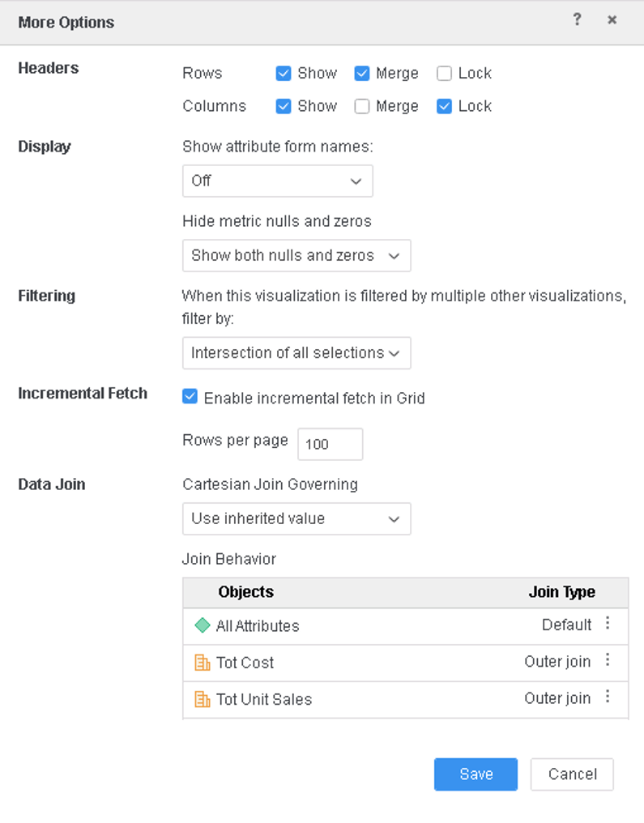Open the Tot Cost three-dot menu
The width and height of the screenshot is (644, 823).
(608, 661)
